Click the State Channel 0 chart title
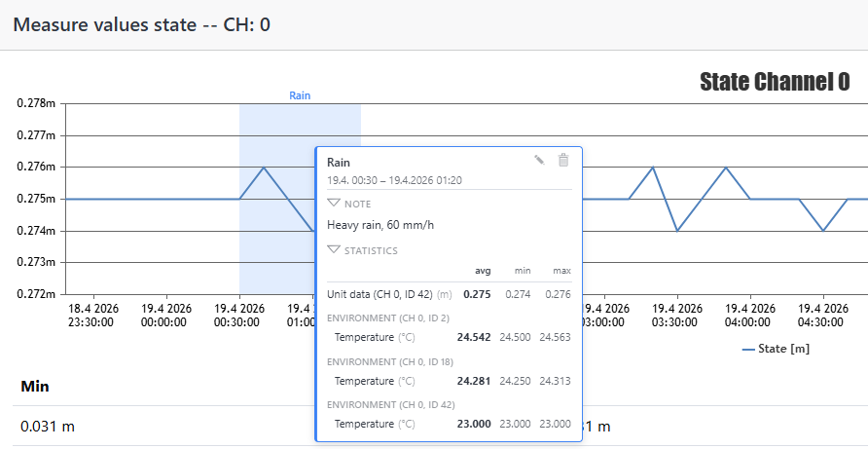 (x=775, y=82)
